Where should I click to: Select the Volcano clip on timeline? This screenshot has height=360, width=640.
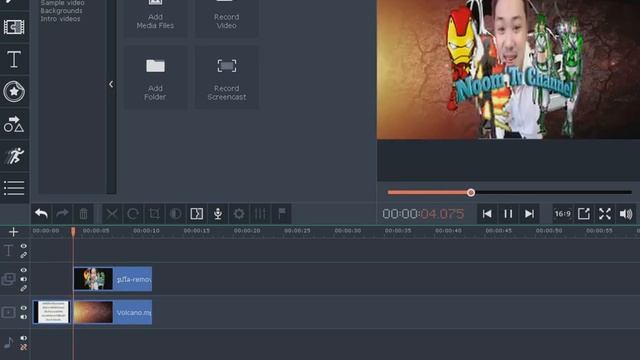113,312
